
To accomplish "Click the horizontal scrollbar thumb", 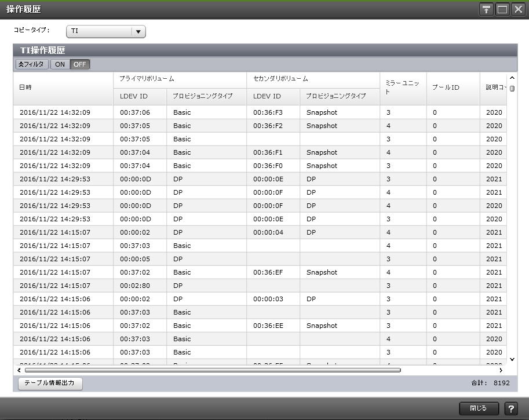I will (213, 370).
